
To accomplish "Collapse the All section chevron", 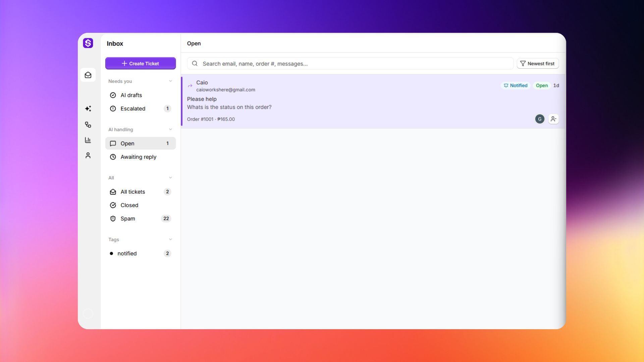I will click(x=170, y=178).
